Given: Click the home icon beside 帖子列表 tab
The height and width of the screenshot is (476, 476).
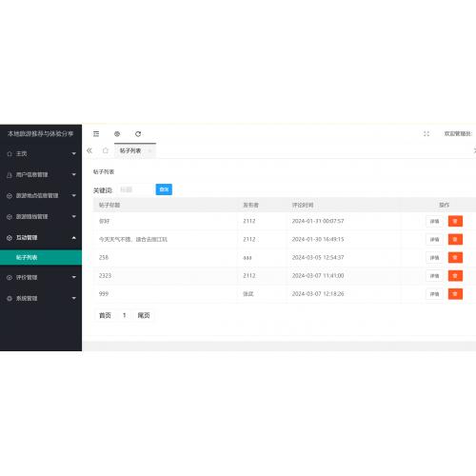Looking at the screenshot, I should click(x=106, y=150).
